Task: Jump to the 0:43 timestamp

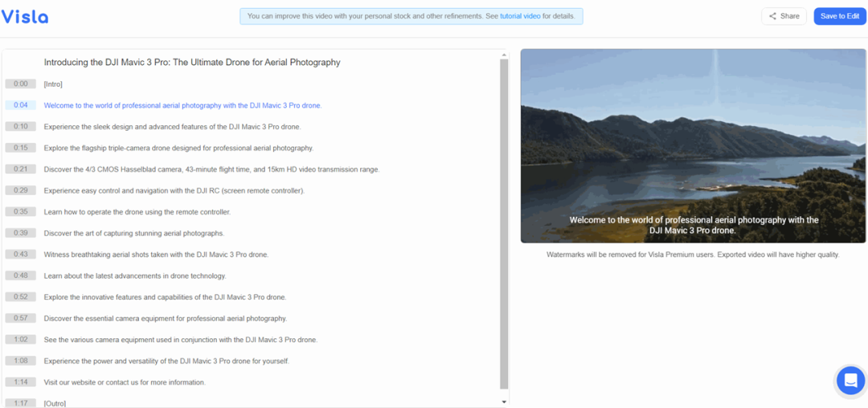Action: 20,255
